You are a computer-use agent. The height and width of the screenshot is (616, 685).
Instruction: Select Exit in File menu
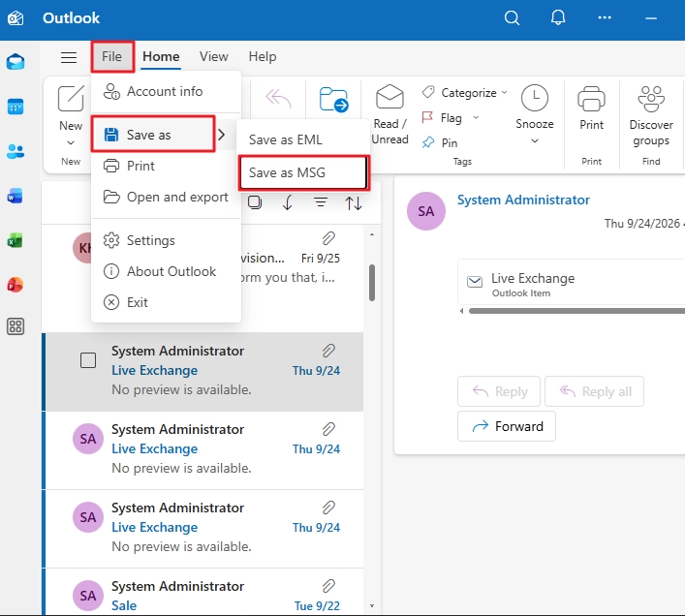(x=166, y=302)
